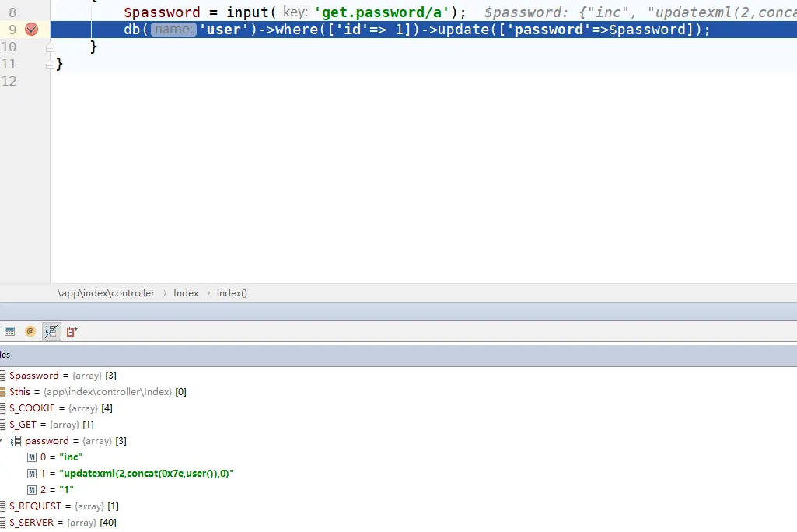Click the Index class breadcrumb
The height and width of the screenshot is (532, 797).
pyautogui.click(x=186, y=293)
